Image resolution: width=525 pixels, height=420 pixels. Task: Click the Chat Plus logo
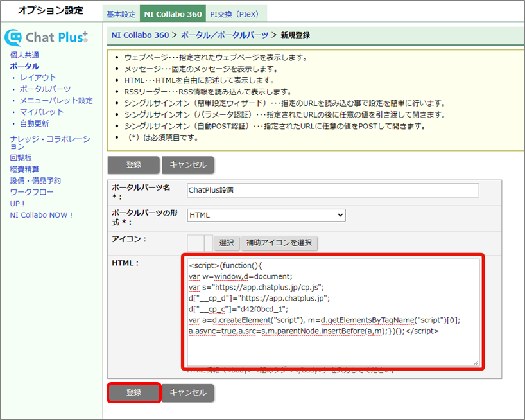pos(46,37)
